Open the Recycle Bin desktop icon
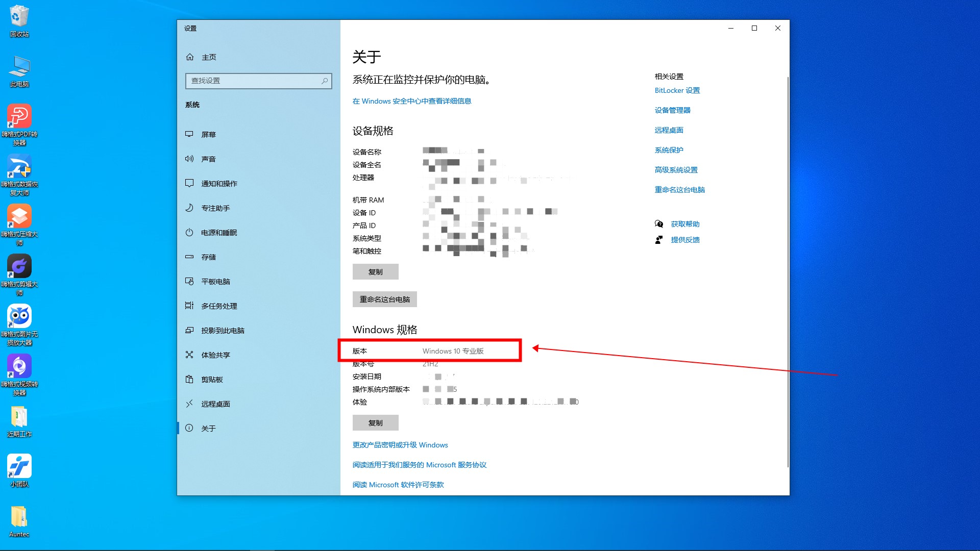Screen dimensions: 980x551 [19, 20]
